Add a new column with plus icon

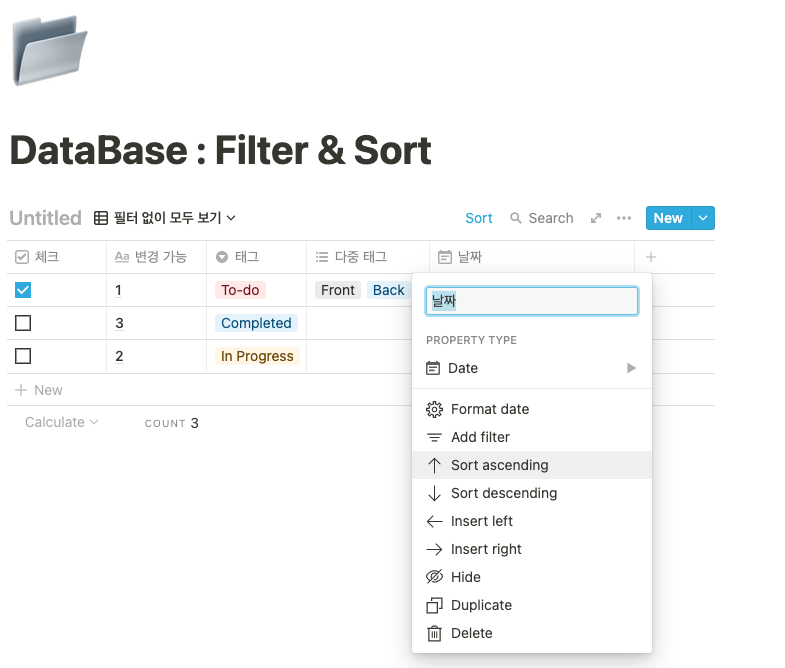[x=651, y=257]
